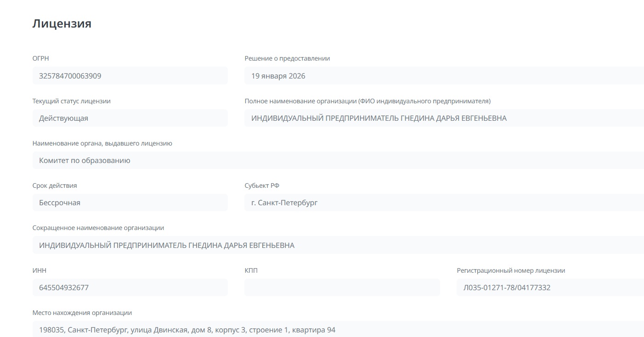Click the Субъект РФ label
The image size is (644, 337).
pos(262,185)
